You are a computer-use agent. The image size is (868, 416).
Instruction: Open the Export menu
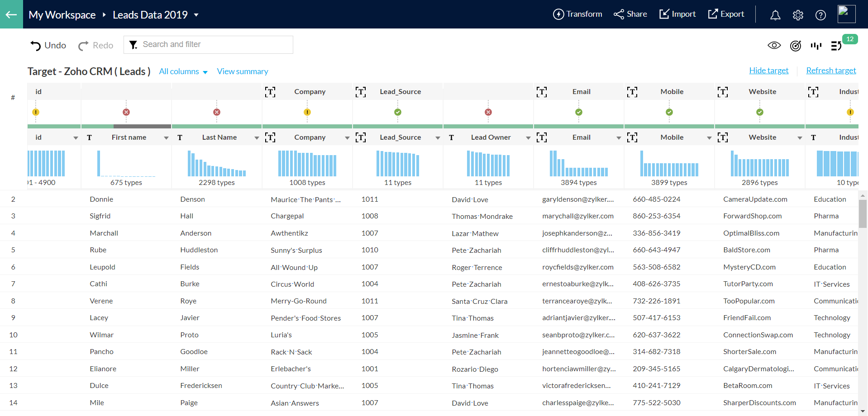[726, 14]
